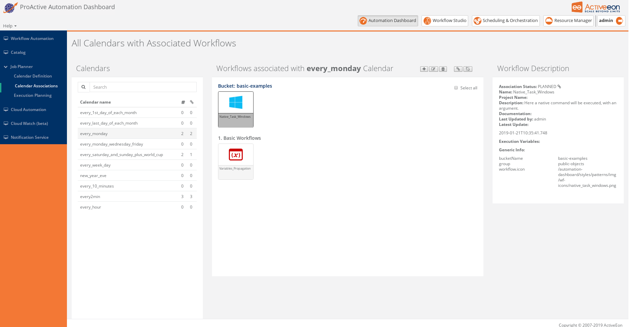Open Calendar Associations submenu item
This screenshot has width=644, height=327.
pos(36,86)
